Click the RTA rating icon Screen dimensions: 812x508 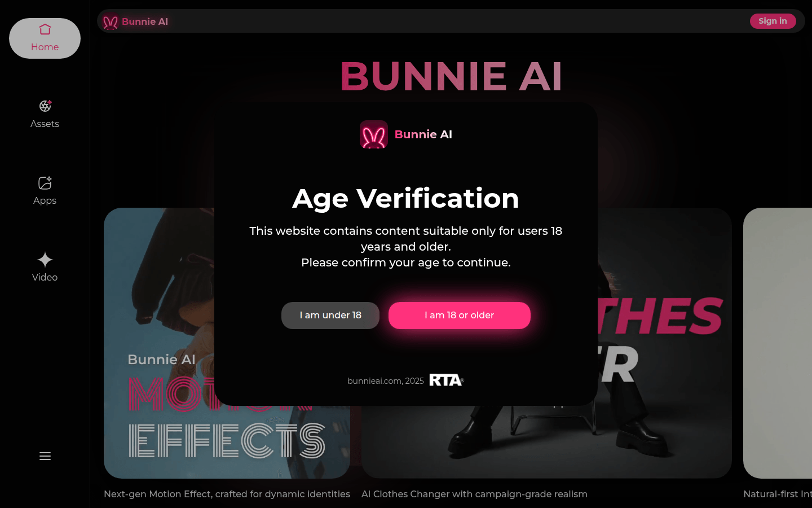pyautogui.click(x=446, y=380)
